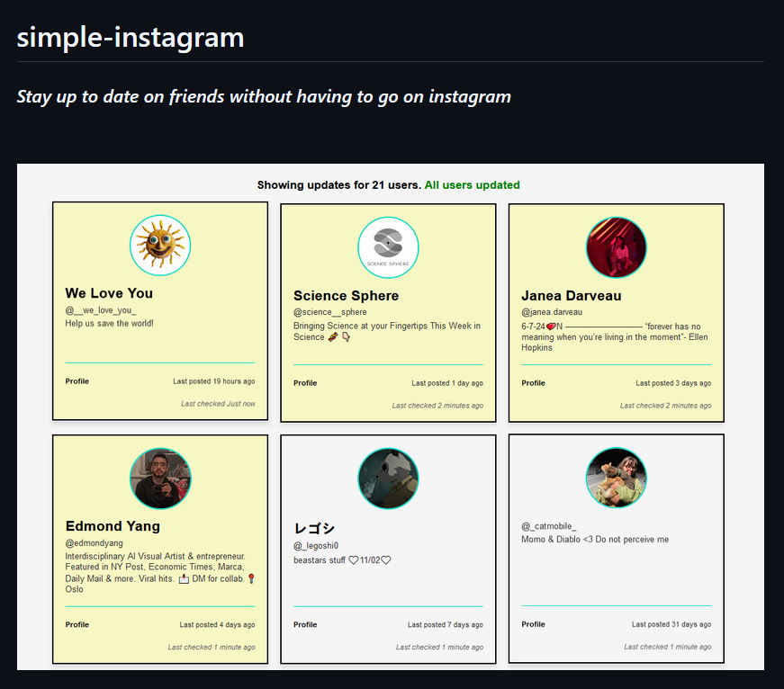Image resolution: width=784 pixels, height=689 pixels.
Task: Click the green All users updated status
Action: pos(472,184)
